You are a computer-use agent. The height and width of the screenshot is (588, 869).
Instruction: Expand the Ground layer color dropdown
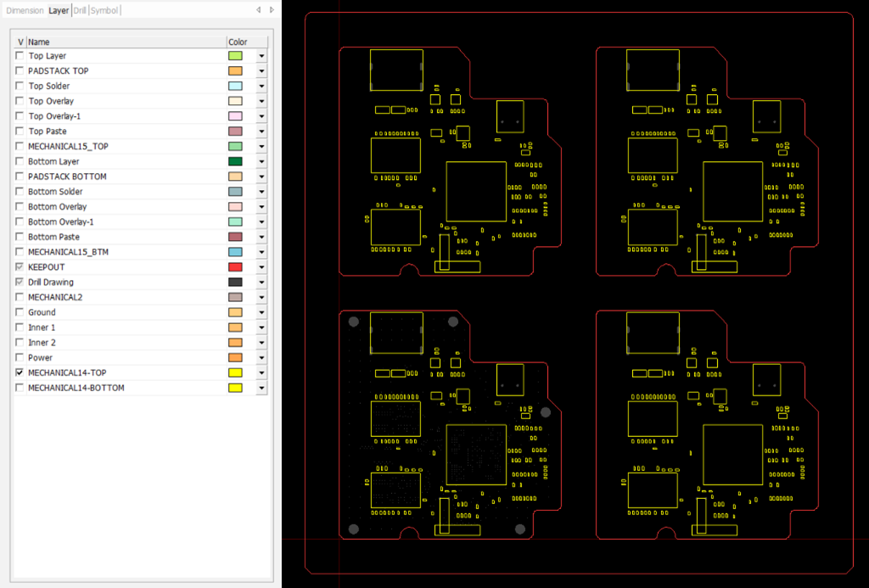(x=261, y=313)
